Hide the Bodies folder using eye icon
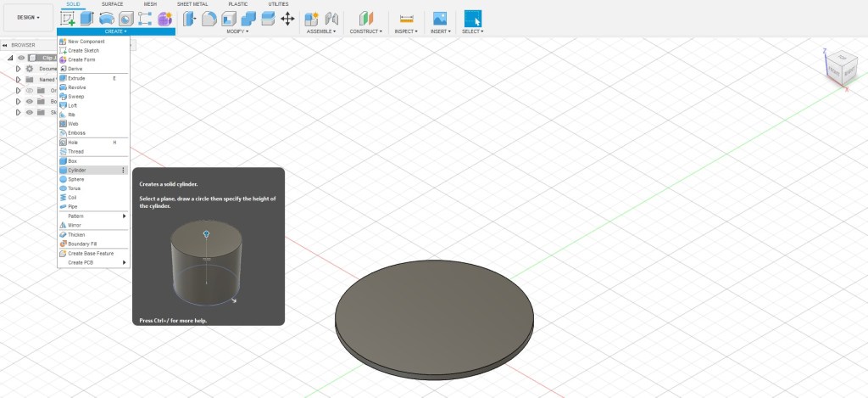The image size is (868, 398). coord(29,101)
